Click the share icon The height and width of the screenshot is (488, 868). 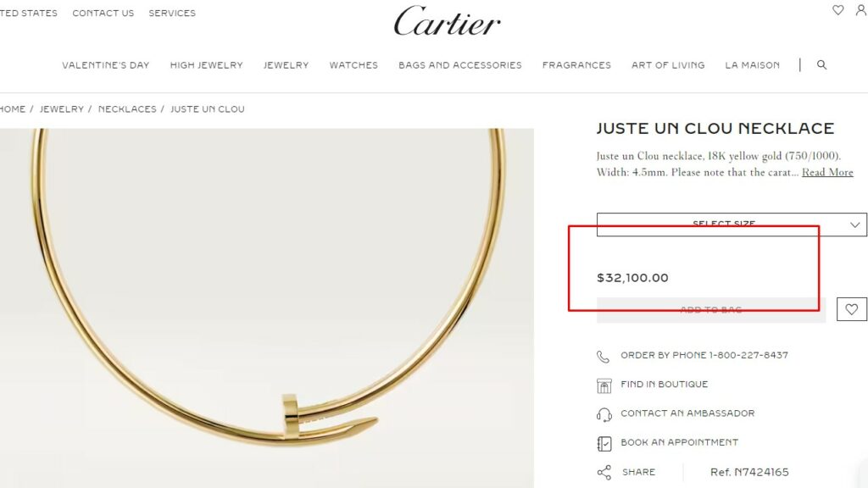(x=604, y=473)
